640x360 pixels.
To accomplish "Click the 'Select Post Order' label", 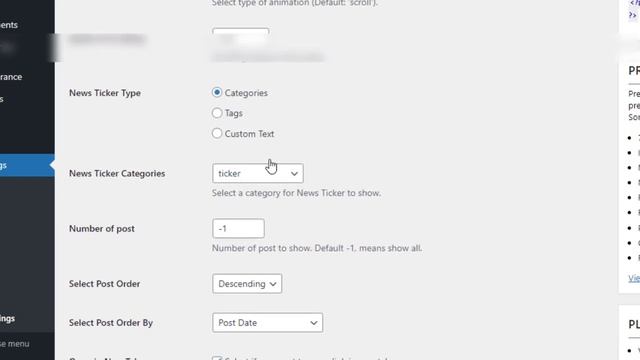I will (x=104, y=284).
